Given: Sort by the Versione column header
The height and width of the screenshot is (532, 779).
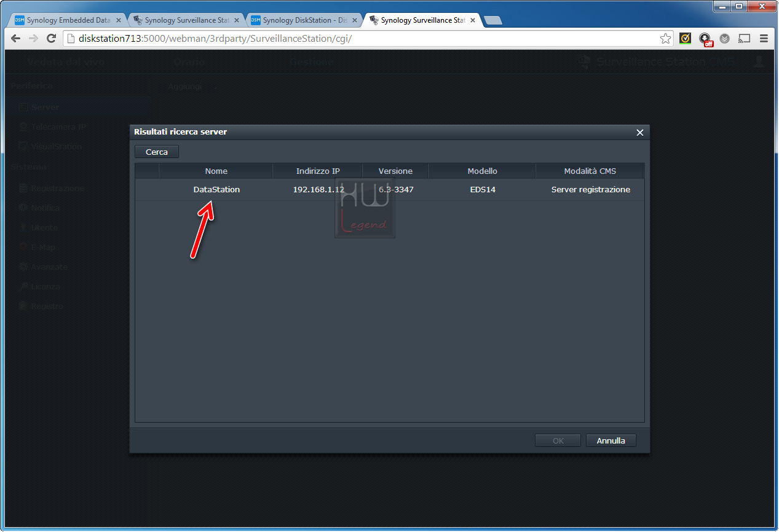Looking at the screenshot, I should [x=395, y=171].
